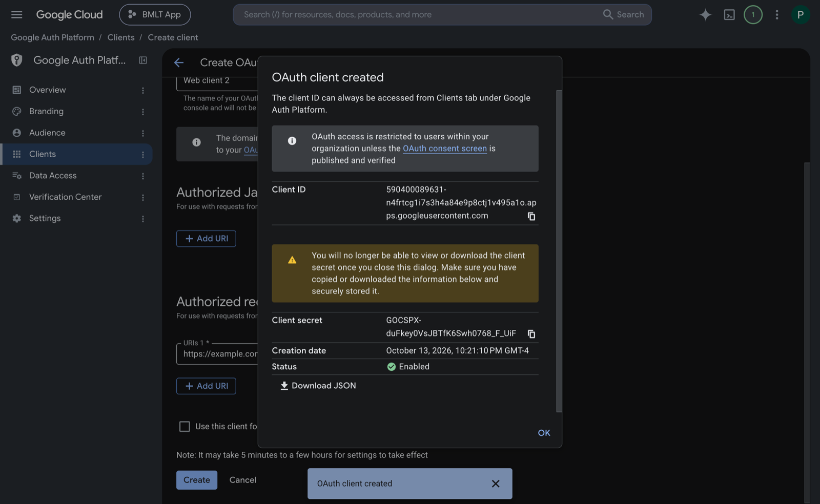
Task: Open notifications badge showing 1
Action: pyautogui.click(x=753, y=15)
